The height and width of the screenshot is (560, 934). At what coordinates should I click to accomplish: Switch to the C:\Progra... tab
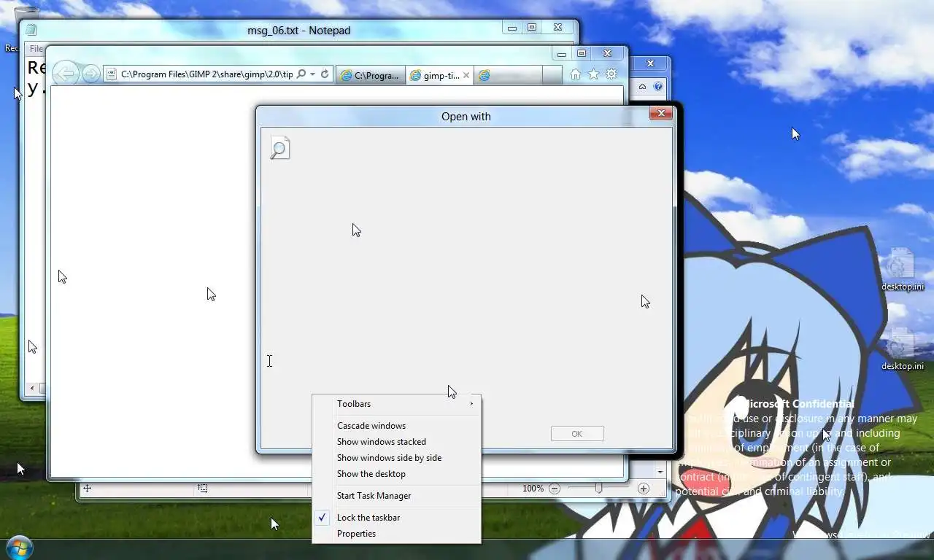click(x=370, y=75)
